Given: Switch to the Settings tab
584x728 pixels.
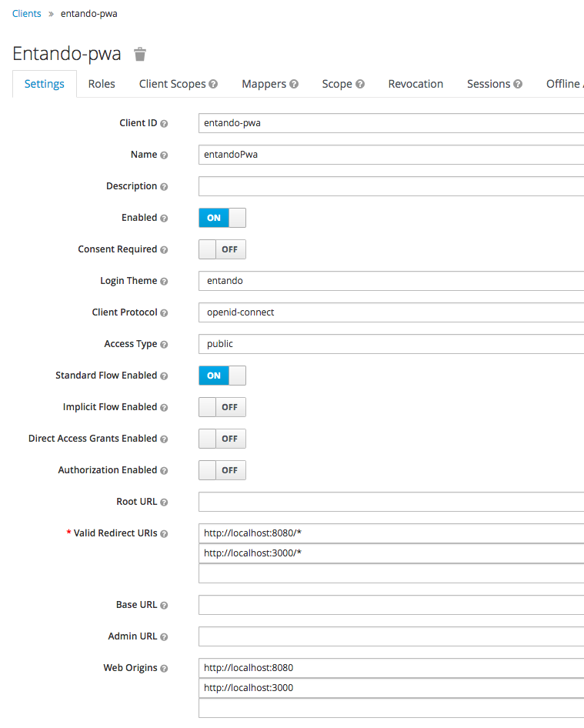Looking at the screenshot, I should coord(45,84).
